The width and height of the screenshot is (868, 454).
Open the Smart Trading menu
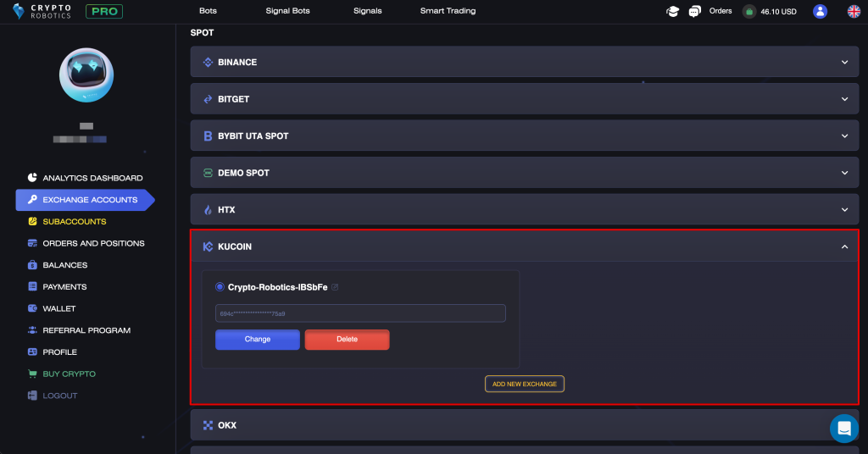pos(448,11)
